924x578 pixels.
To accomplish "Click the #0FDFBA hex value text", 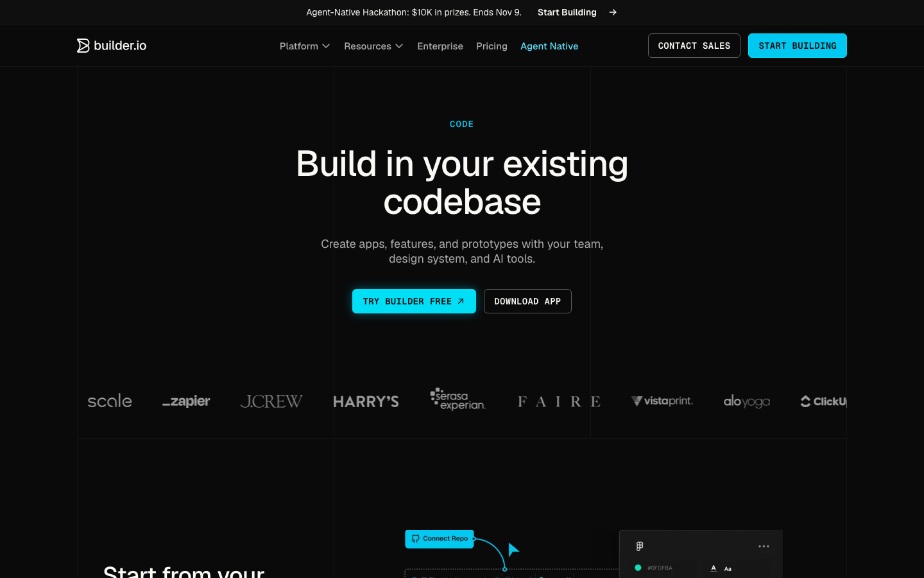I will pyautogui.click(x=660, y=568).
